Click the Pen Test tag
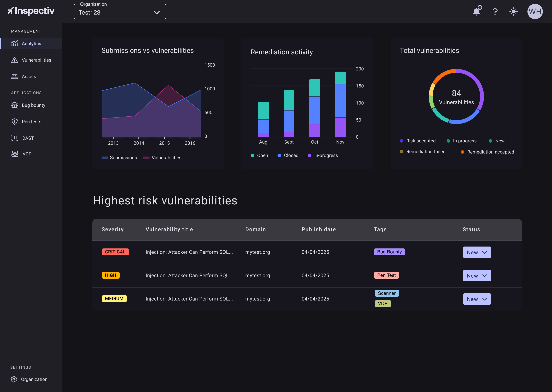The width and height of the screenshot is (552, 392). pos(386,275)
